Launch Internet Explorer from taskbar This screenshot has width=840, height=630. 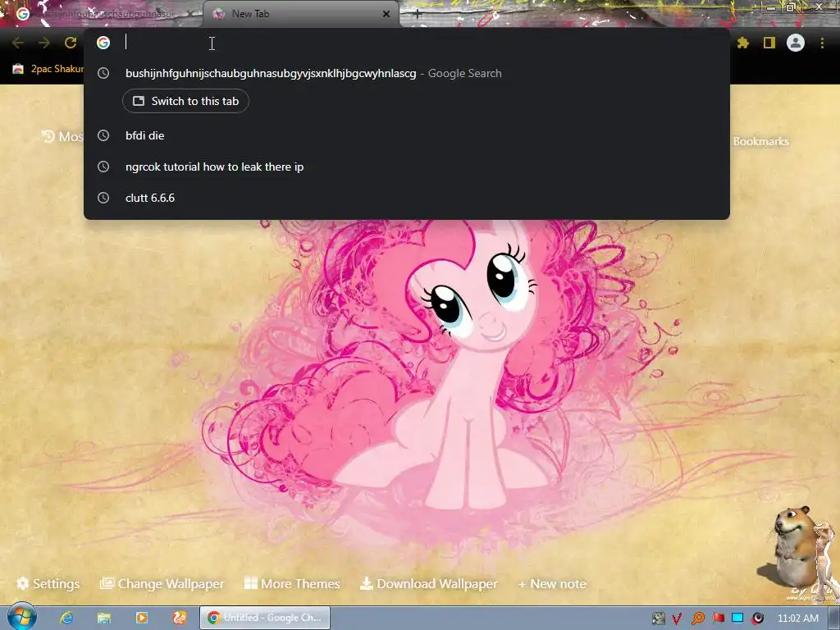(x=66, y=618)
